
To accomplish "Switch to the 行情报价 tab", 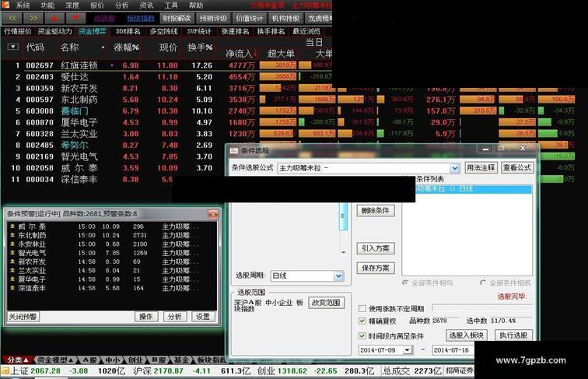I will point(18,32).
